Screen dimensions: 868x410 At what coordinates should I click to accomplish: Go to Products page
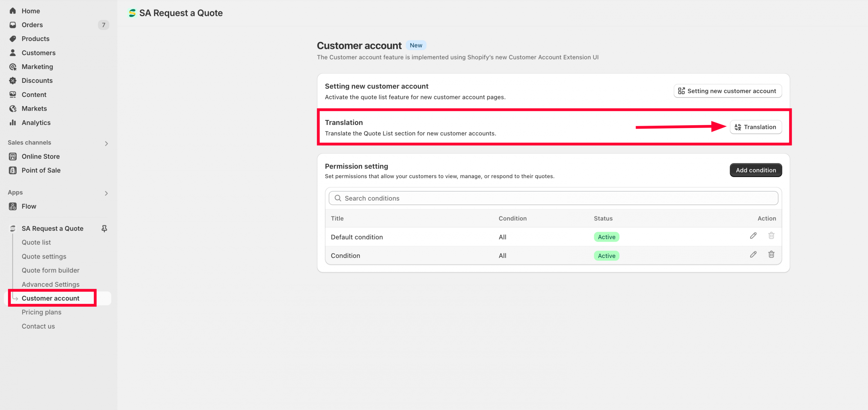pos(36,39)
